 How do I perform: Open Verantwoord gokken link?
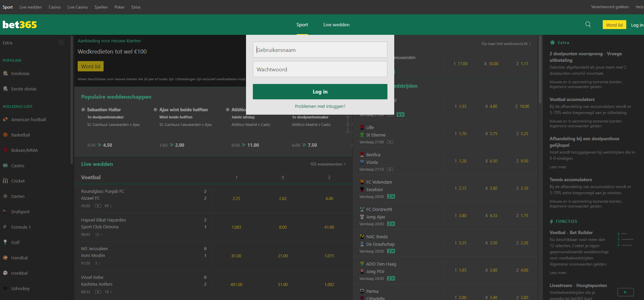[x=610, y=7]
